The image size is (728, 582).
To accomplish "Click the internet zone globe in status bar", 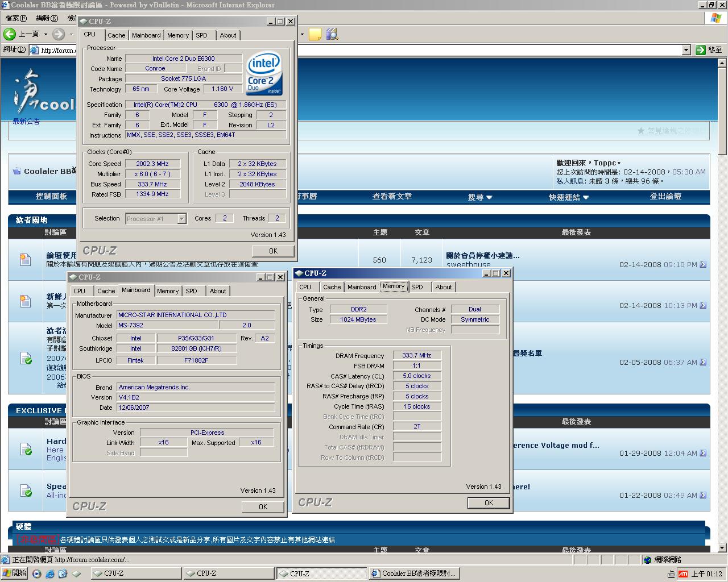I will tap(647, 560).
